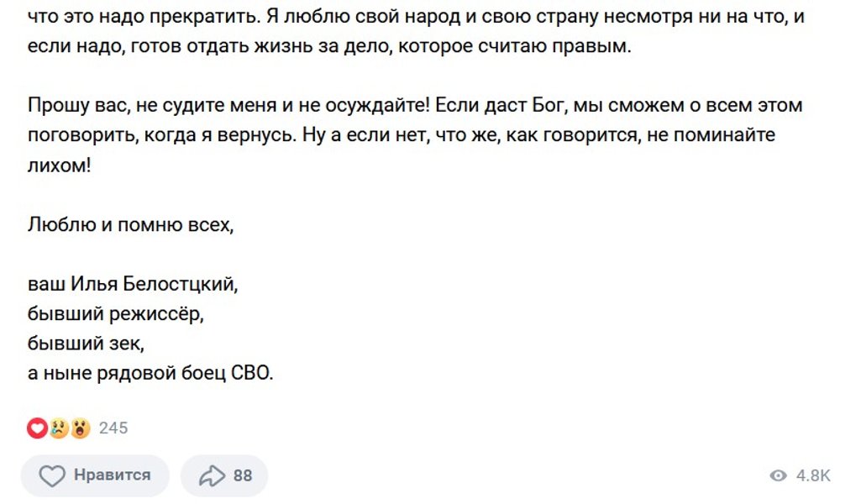The height and width of the screenshot is (504, 861).
Task: Click the share count 88
Action: coord(243,476)
